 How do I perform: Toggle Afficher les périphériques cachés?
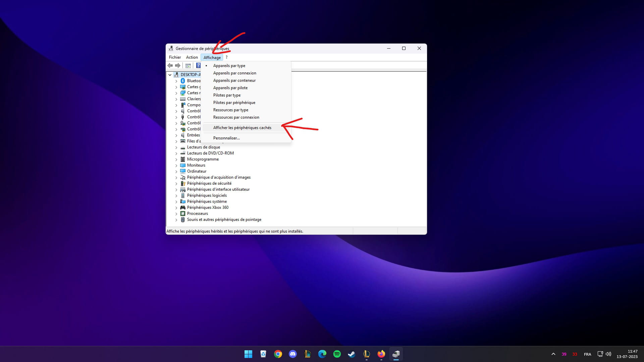(x=242, y=128)
